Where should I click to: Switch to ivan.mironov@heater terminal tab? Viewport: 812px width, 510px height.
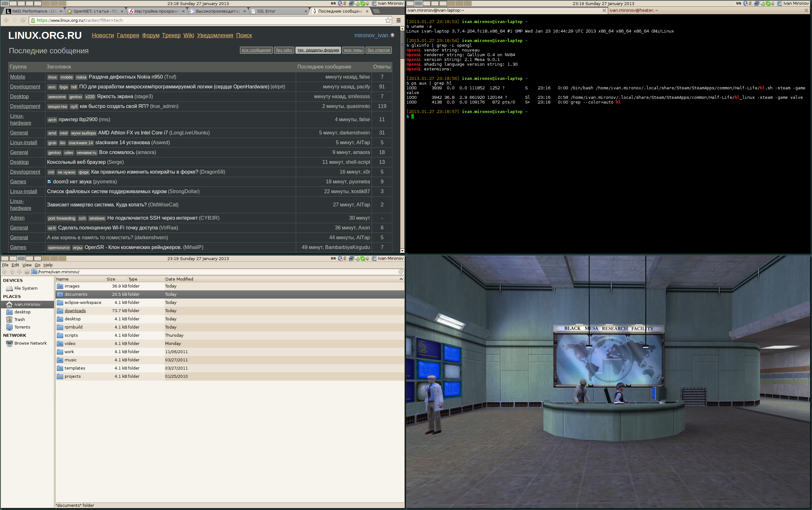click(x=708, y=10)
